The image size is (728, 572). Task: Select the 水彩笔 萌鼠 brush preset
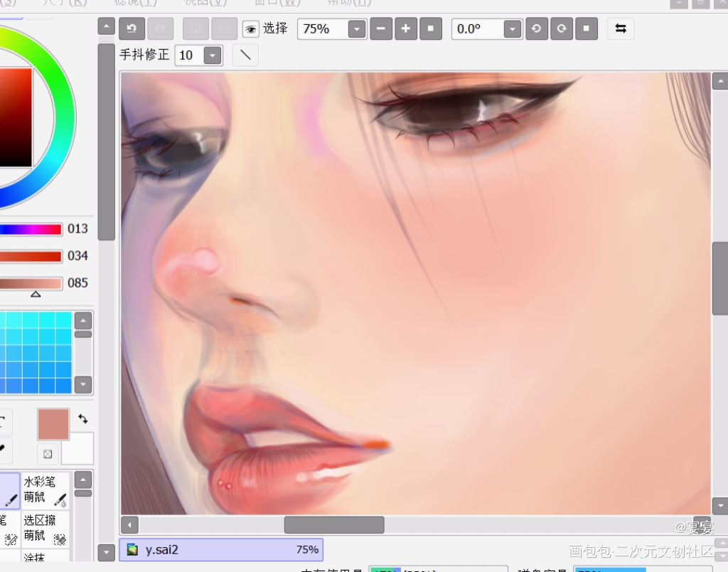pos(45,491)
